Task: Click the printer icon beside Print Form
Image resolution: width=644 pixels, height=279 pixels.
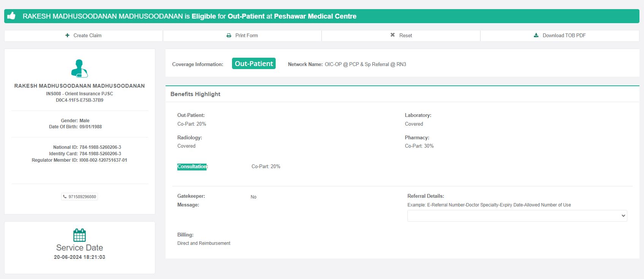Action: click(x=229, y=36)
